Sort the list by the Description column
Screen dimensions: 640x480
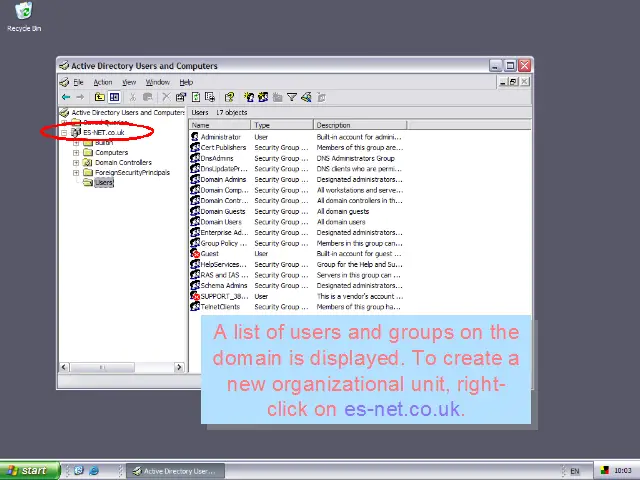coord(355,125)
